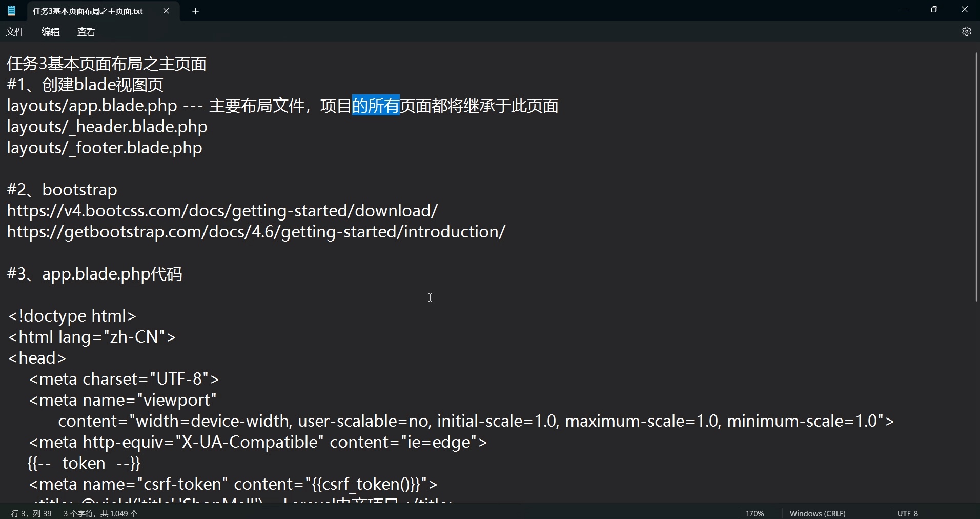Click the document icon on the file tab

coord(12,11)
